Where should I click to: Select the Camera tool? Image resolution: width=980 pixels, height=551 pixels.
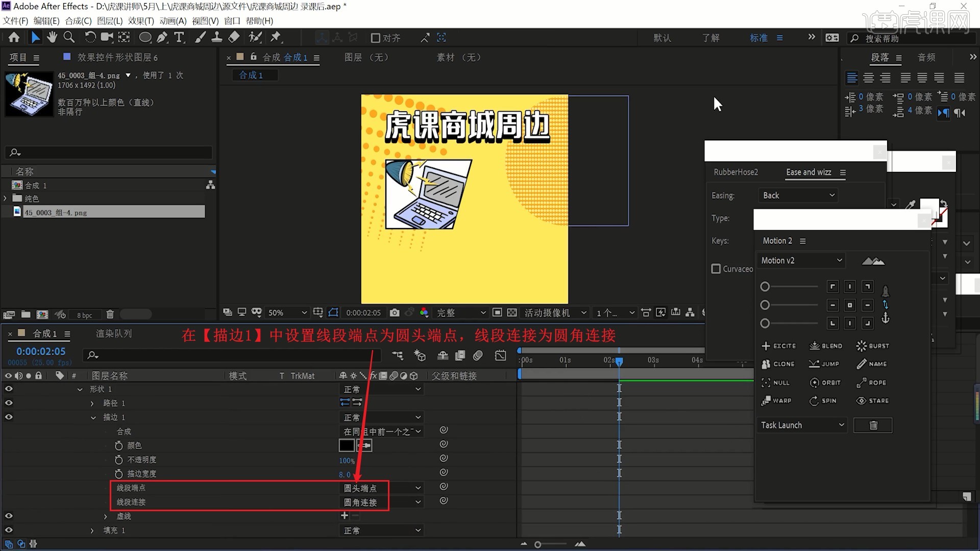(x=107, y=37)
